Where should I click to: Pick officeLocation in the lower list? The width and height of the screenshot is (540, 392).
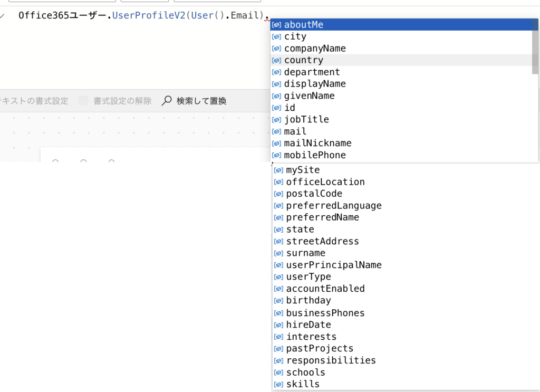tap(325, 182)
